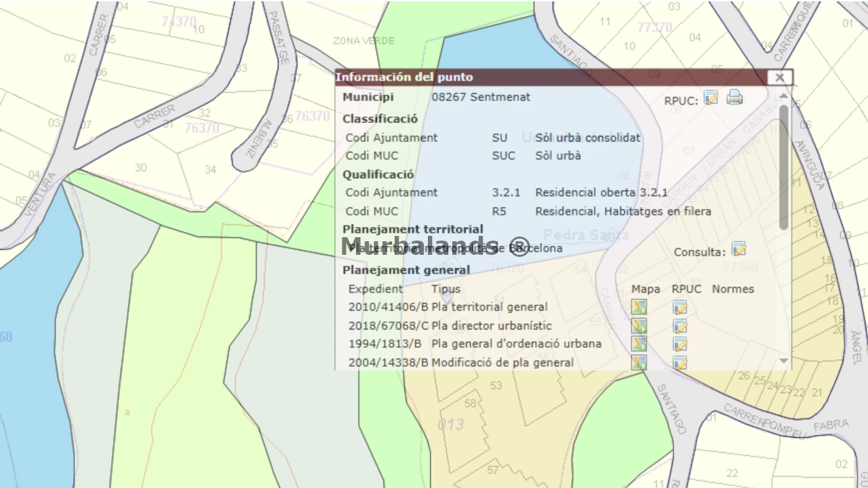Open the RPUC registry icon in the header
868x488 pixels.
click(x=711, y=98)
